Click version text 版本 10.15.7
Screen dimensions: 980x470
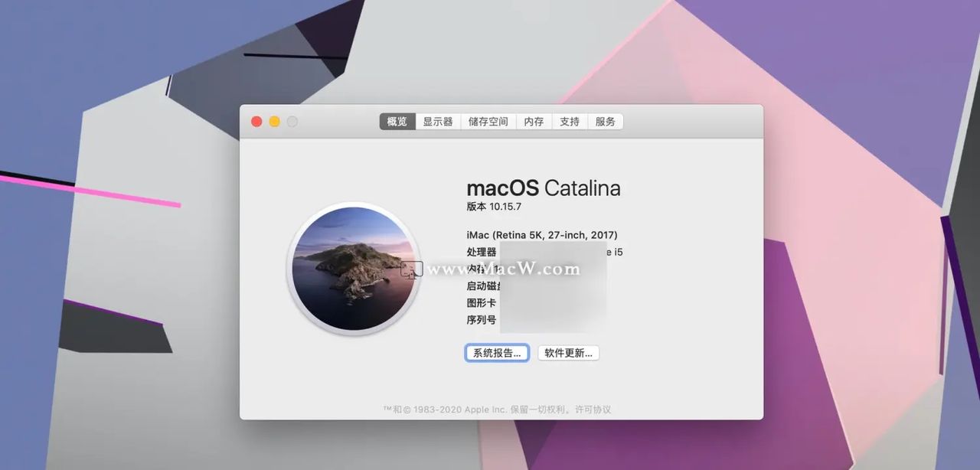coord(494,207)
